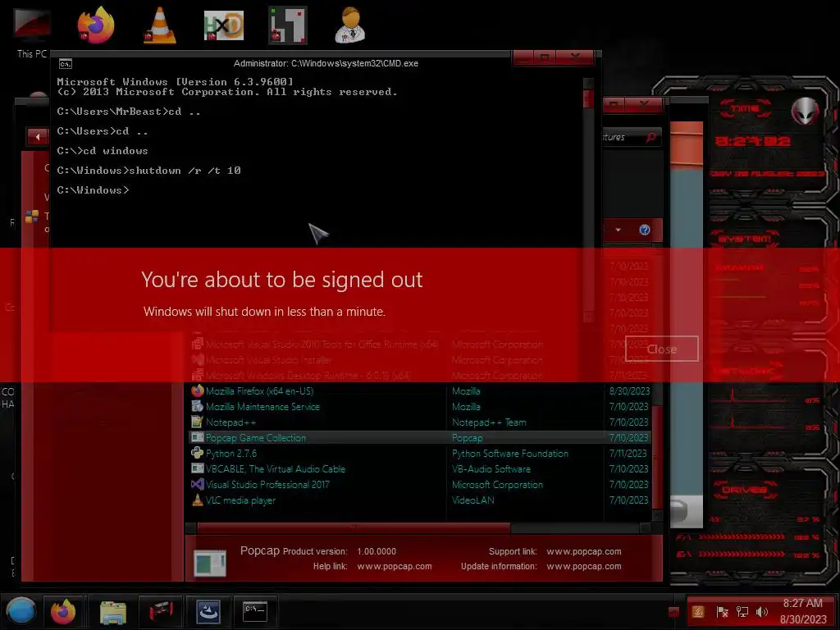Click the C:\Windows> prompt in CMD
The width and height of the screenshot is (840, 630).
pos(94,190)
